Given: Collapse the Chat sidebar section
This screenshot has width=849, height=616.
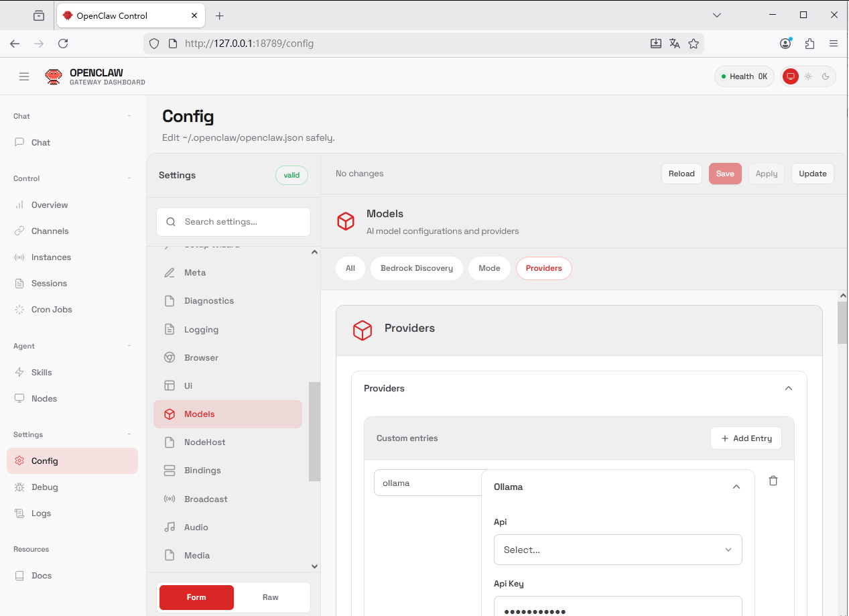Looking at the screenshot, I should coord(129,116).
